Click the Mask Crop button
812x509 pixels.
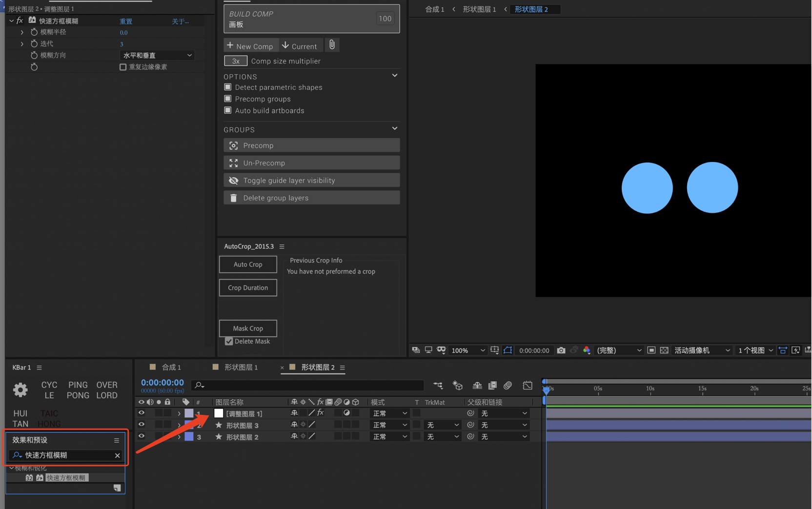(x=248, y=328)
